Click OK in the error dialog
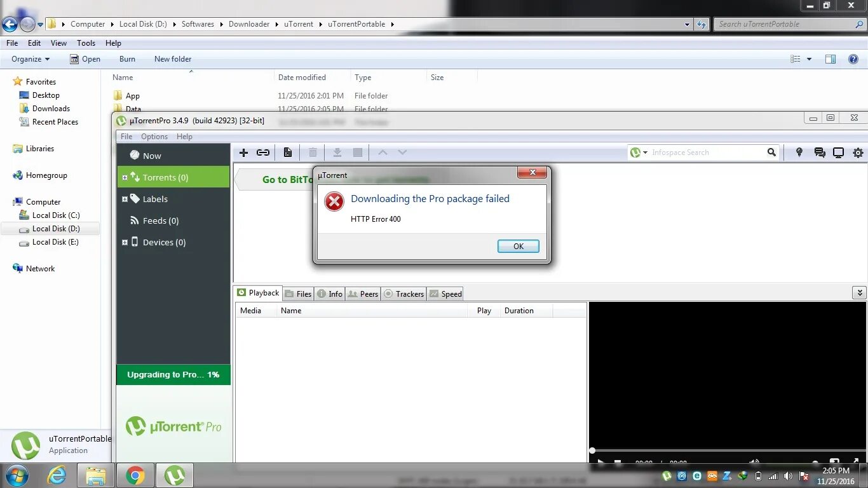The width and height of the screenshot is (868, 488). (519, 247)
